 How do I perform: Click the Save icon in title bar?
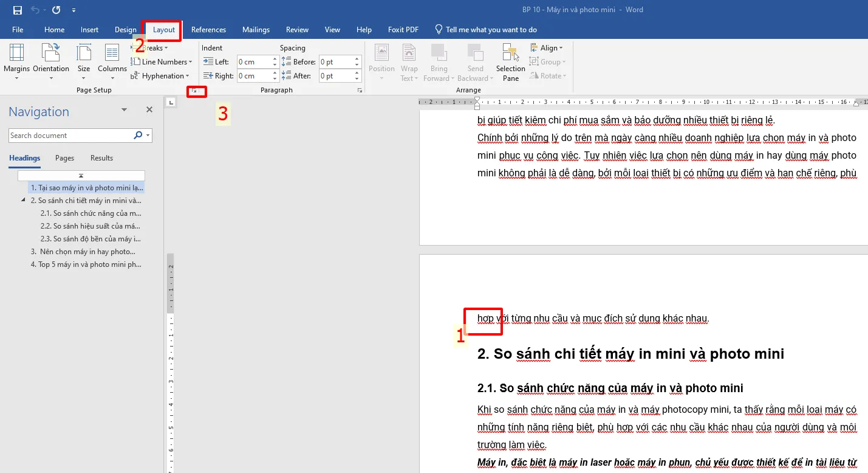pyautogui.click(x=18, y=10)
